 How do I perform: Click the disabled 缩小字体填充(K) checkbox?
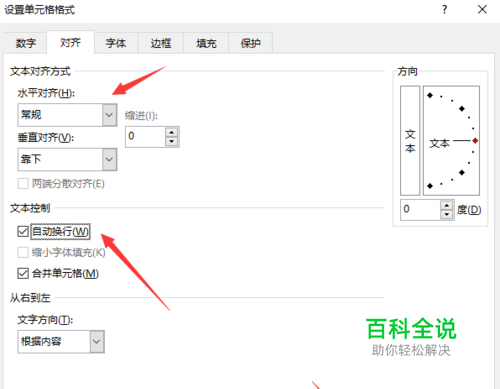[x=23, y=252]
